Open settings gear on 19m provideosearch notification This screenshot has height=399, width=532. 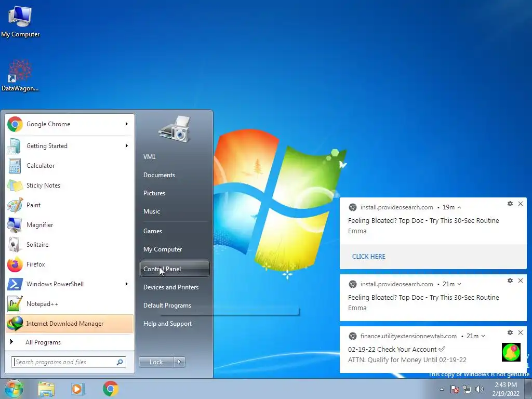coord(510,204)
